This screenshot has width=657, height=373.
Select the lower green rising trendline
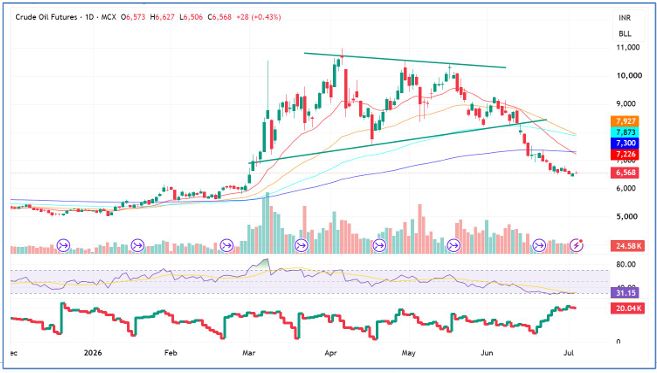click(398, 141)
